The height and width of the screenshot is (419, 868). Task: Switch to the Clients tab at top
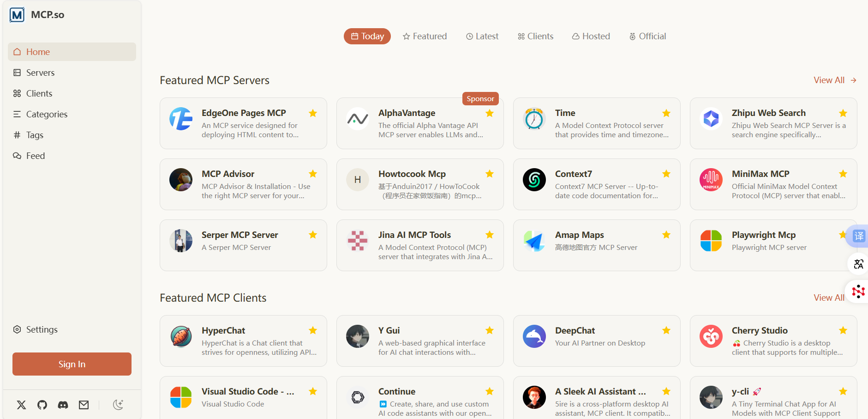[x=535, y=36]
